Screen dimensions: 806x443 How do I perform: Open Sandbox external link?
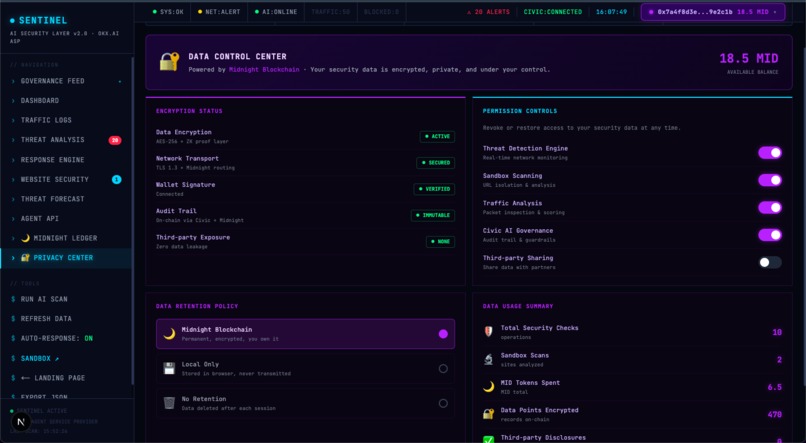(x=66, y=358)
